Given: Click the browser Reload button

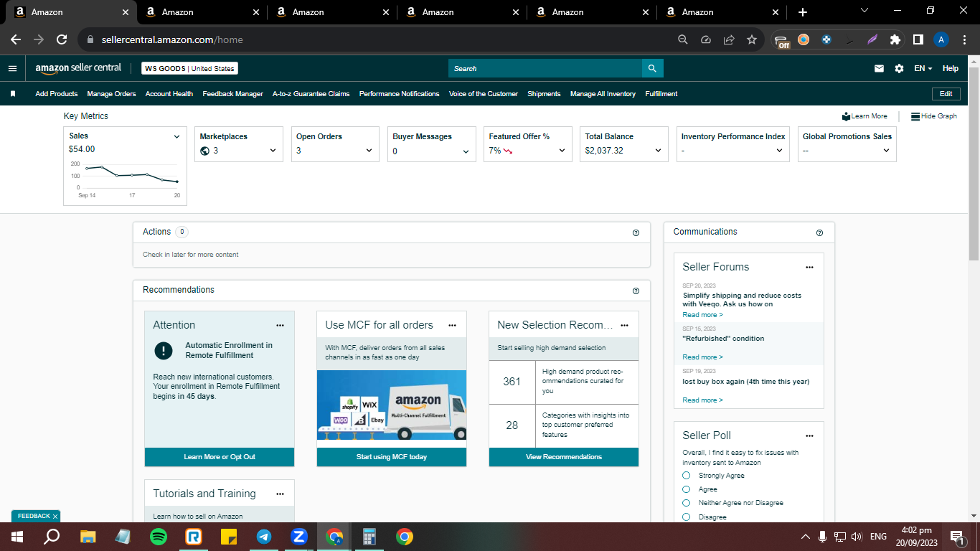Looking at the screenshot, I should 62,39.
